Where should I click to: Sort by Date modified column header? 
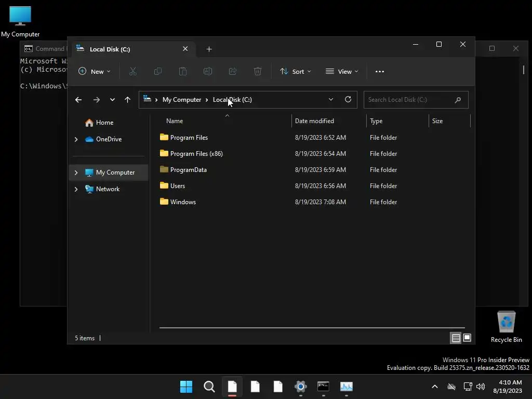click(314, 121)
